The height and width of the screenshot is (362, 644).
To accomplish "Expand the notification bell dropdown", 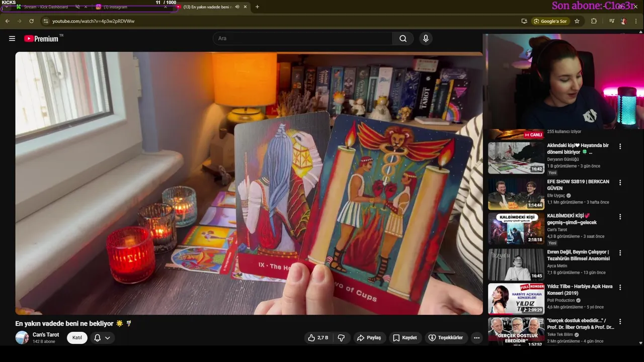I will pyautogui.click(x=102, y=338).
